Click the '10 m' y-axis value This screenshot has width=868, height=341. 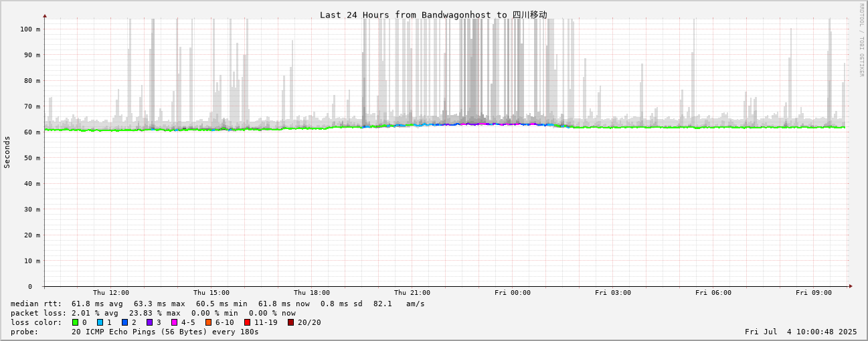(x=32, y=261)
